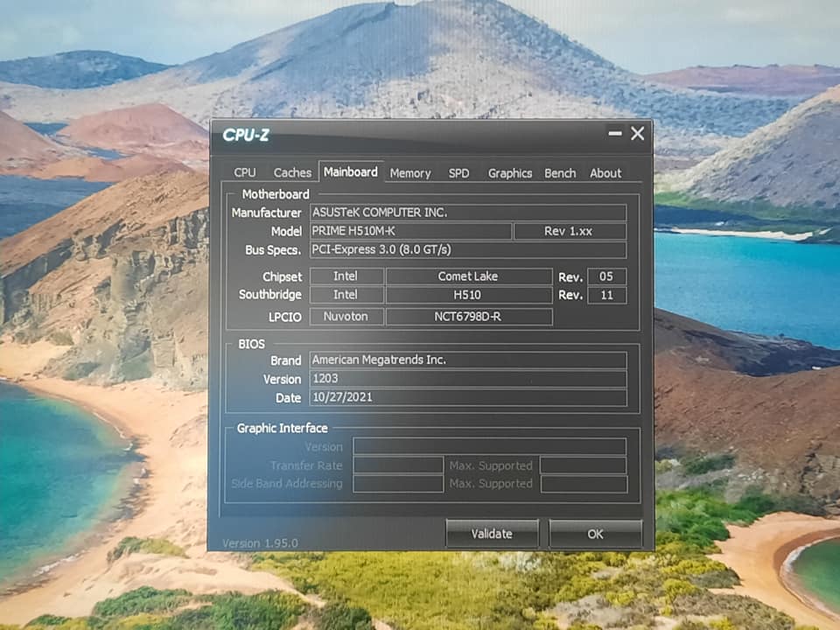The width and height of the screenshot is (840, 630).
Task: Switch to the CPU tab
Action: (245, 172)
